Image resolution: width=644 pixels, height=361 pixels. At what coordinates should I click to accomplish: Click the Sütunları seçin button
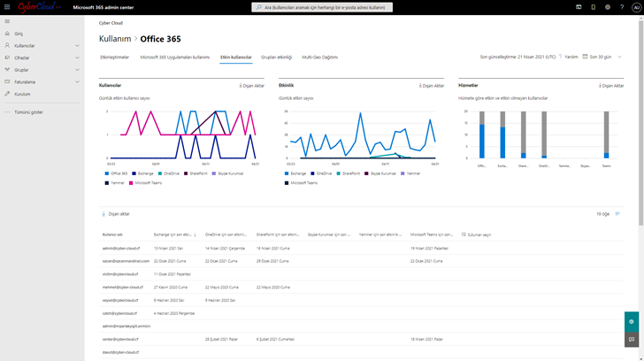point(477,234)
